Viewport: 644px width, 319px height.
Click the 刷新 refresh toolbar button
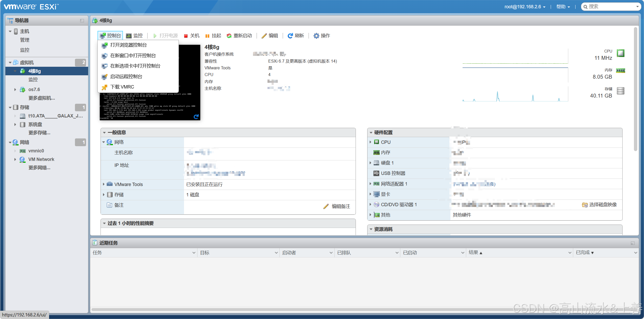[296, 36]
